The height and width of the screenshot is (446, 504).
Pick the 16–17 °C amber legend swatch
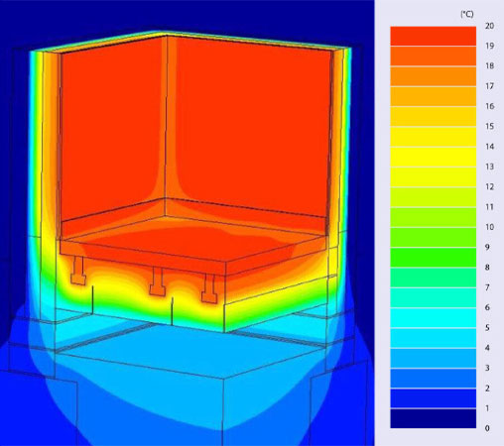tap(433, 96)
